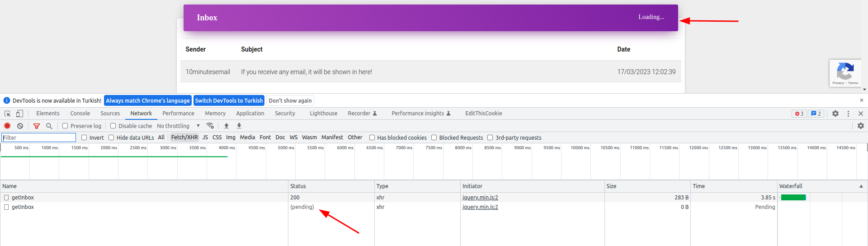The width and height of the screenshot is (868, 246).
Task: Check the Disable cache option
Action: coord(113,126)
